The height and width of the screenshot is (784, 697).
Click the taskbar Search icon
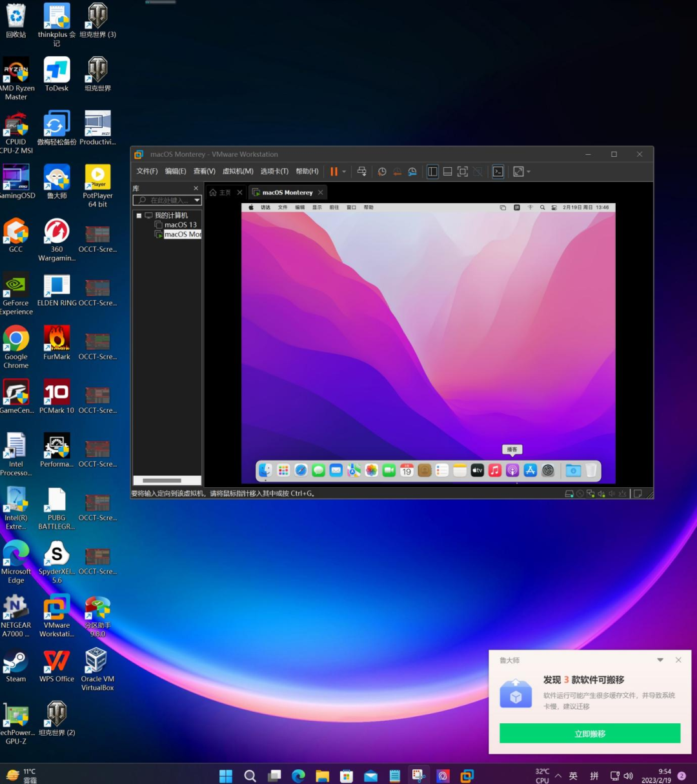coord(250,776)
